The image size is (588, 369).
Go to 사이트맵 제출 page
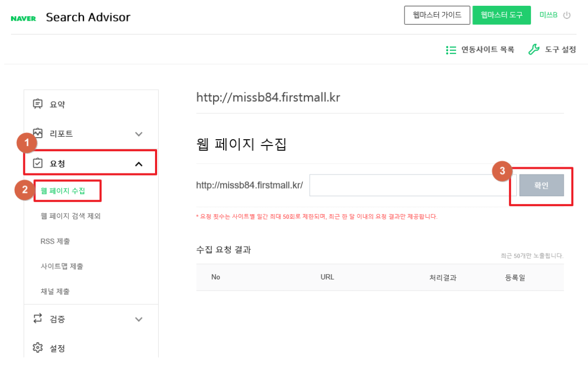[x=62, y=266]
